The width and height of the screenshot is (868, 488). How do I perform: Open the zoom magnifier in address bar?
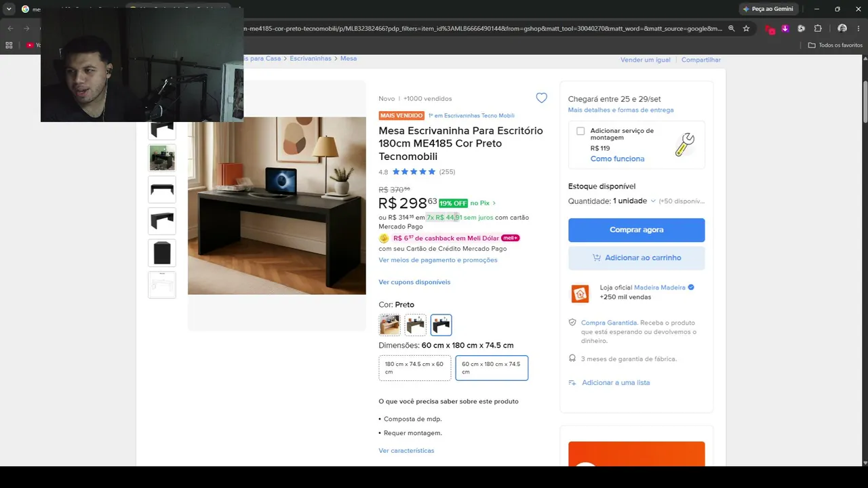731,28
